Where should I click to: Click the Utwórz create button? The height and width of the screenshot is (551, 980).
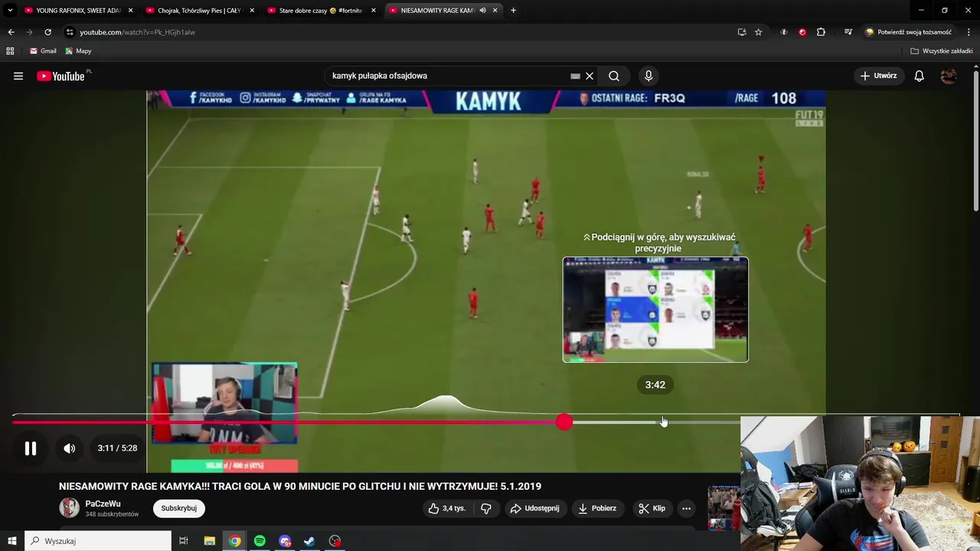click(x=879, y=76)
